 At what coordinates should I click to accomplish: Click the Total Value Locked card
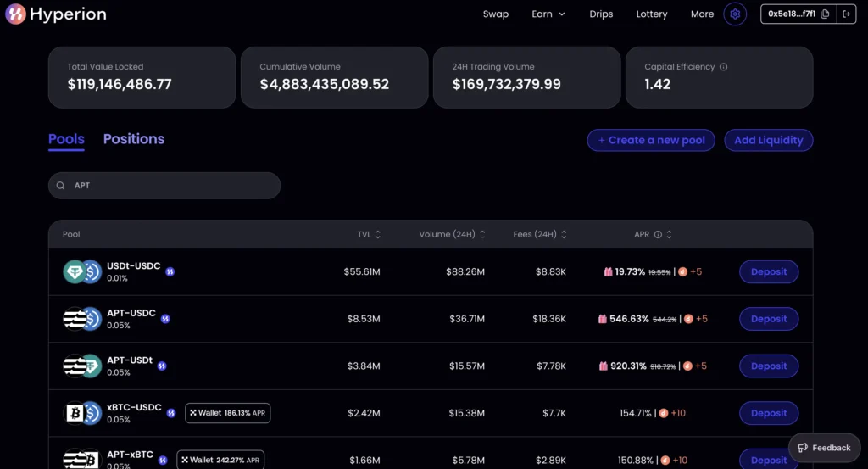tap(142, 77)
